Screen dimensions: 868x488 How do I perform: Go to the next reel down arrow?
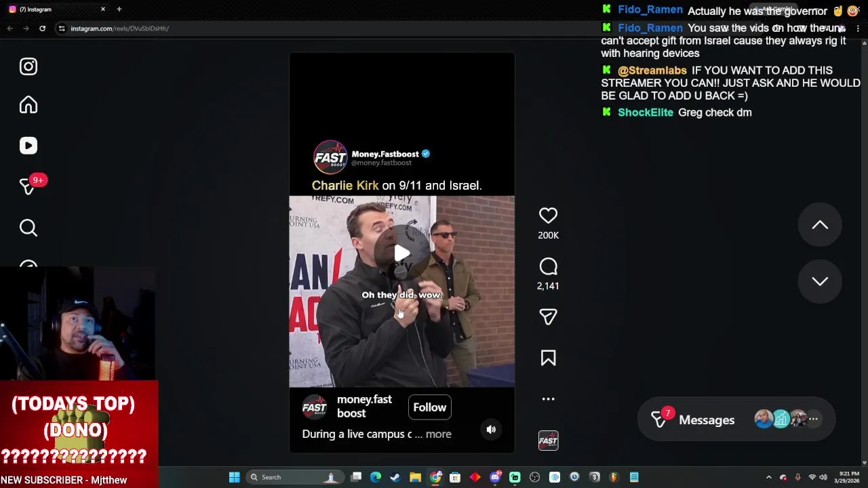(820, 281)
